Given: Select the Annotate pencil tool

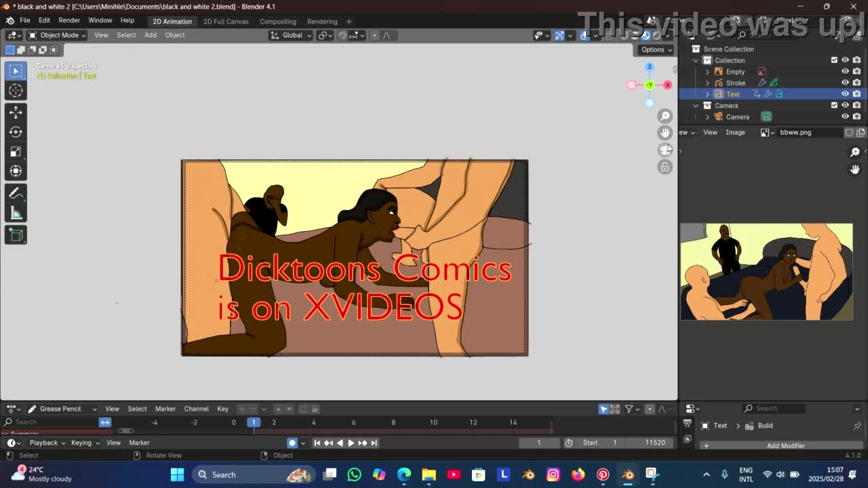Looking at the screenshot, I should pyautogui.click(x=16, y=194).
